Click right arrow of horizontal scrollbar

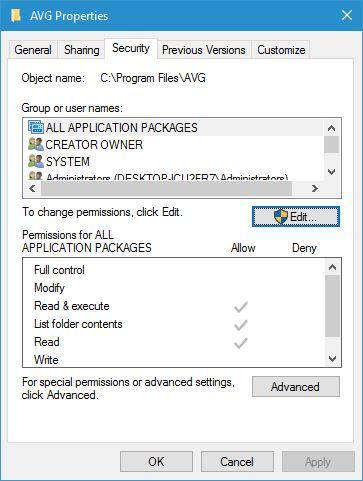[x=315, y=189]
